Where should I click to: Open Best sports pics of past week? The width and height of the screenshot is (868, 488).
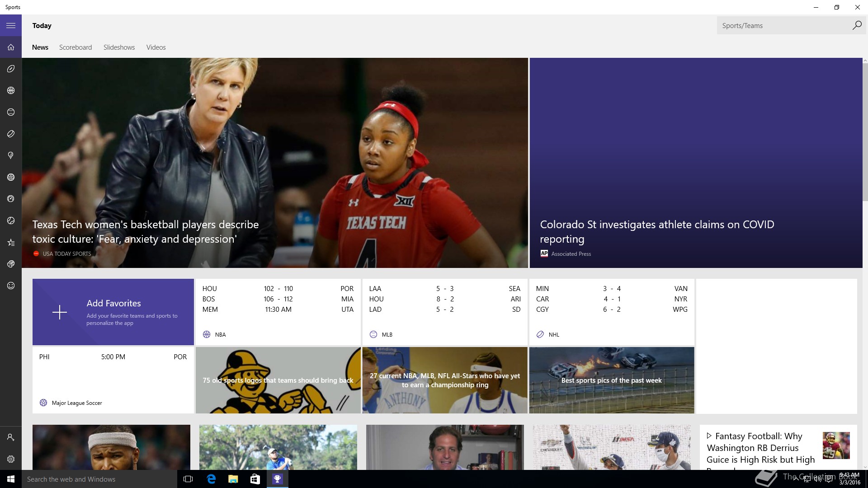click(612, 380)
